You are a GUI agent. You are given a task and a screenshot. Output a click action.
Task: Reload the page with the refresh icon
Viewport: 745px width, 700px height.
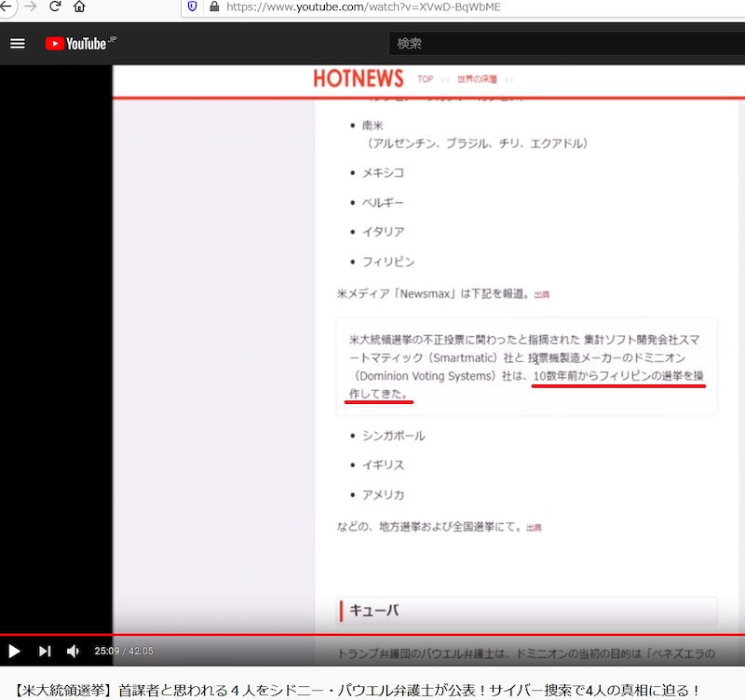pos(55,7)
